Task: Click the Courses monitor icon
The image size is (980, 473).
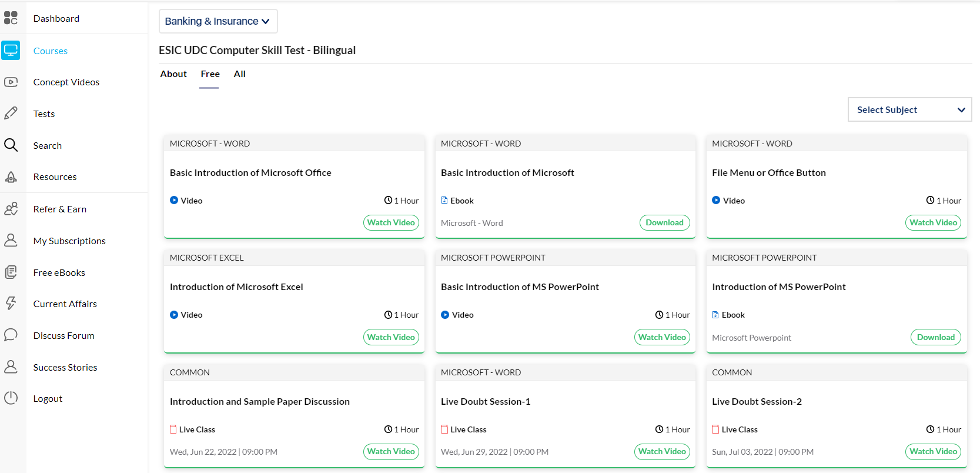Action: 11,51
